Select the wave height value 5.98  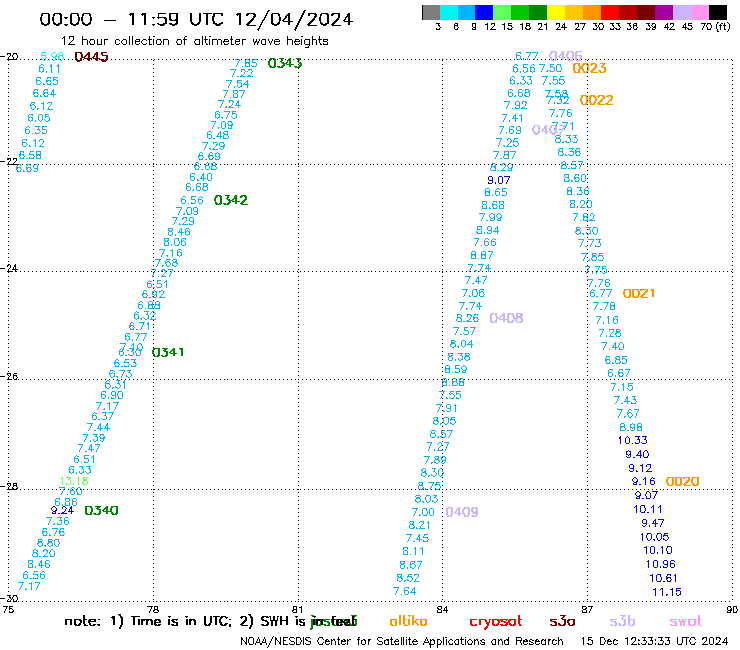click(x=52, y=56)
